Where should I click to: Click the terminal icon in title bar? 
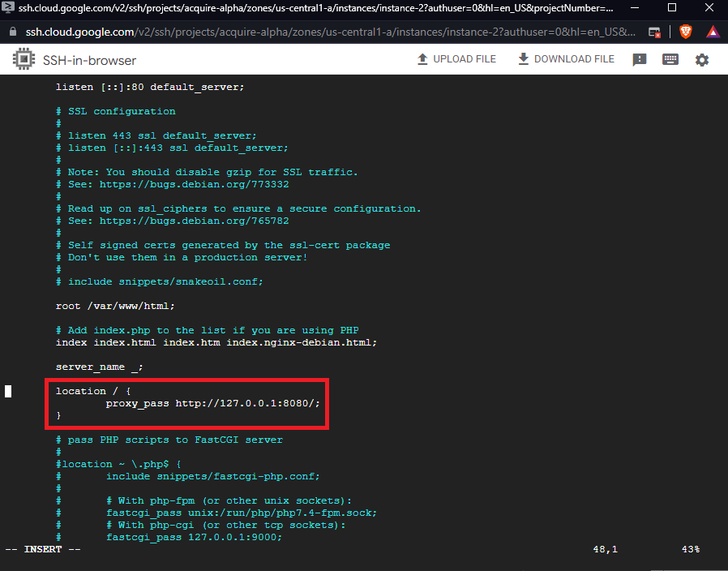click(8, 7)
